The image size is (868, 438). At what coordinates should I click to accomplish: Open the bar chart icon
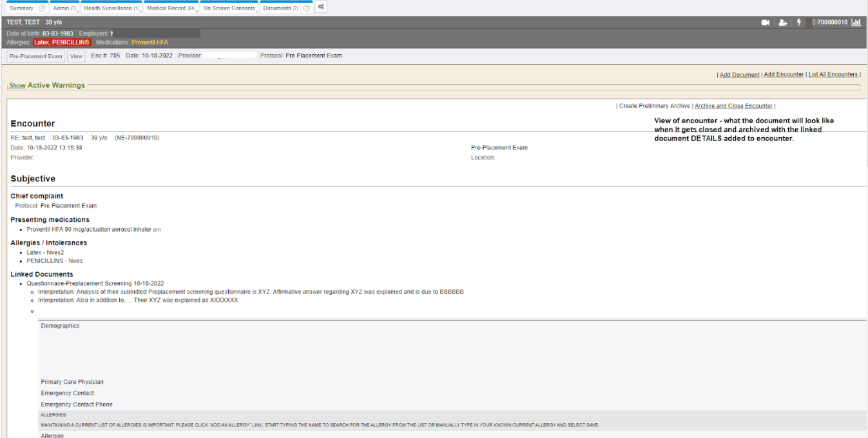856,23
